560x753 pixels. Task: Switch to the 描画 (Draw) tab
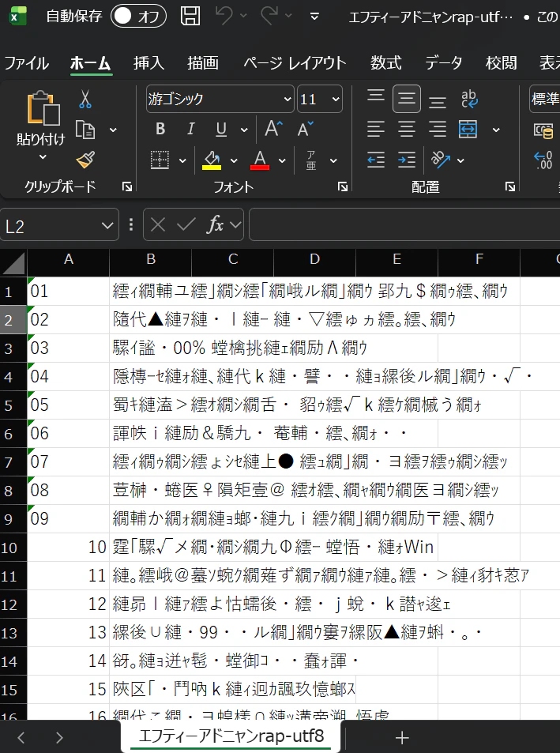tap(203, 63)
